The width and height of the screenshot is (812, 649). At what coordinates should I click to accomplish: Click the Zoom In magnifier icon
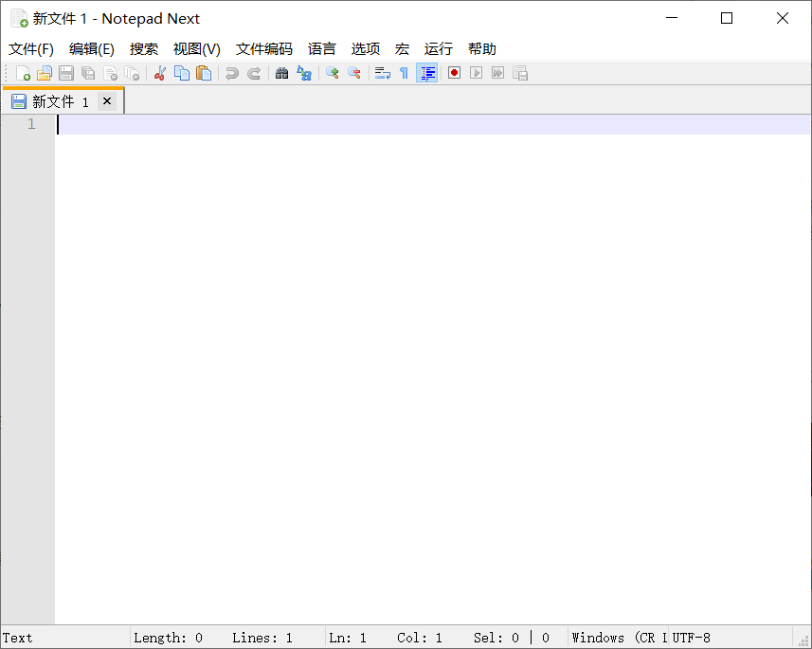(332, 73)
